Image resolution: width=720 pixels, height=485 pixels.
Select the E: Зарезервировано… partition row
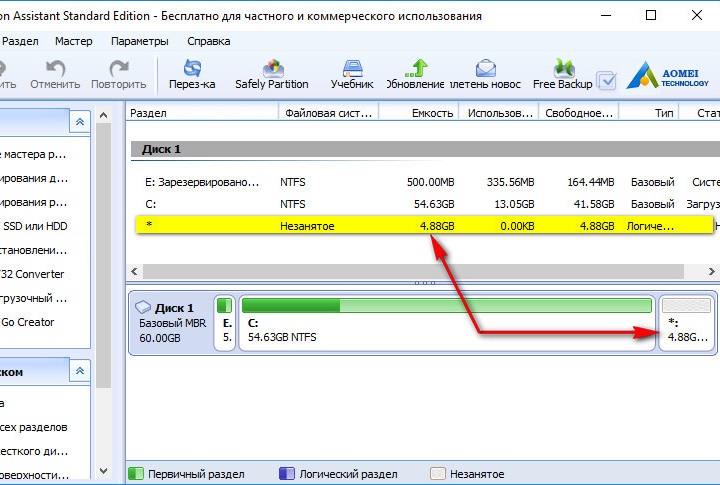click(x=425, y=182)
